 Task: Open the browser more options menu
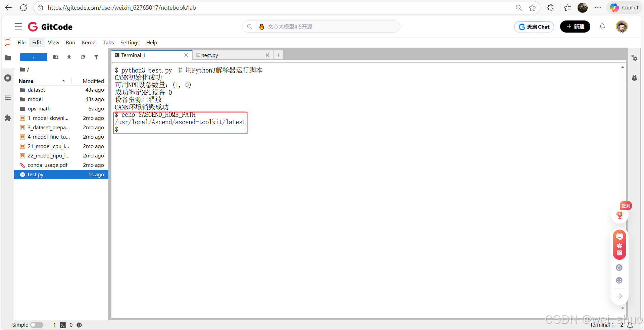(x=598, y=7)
